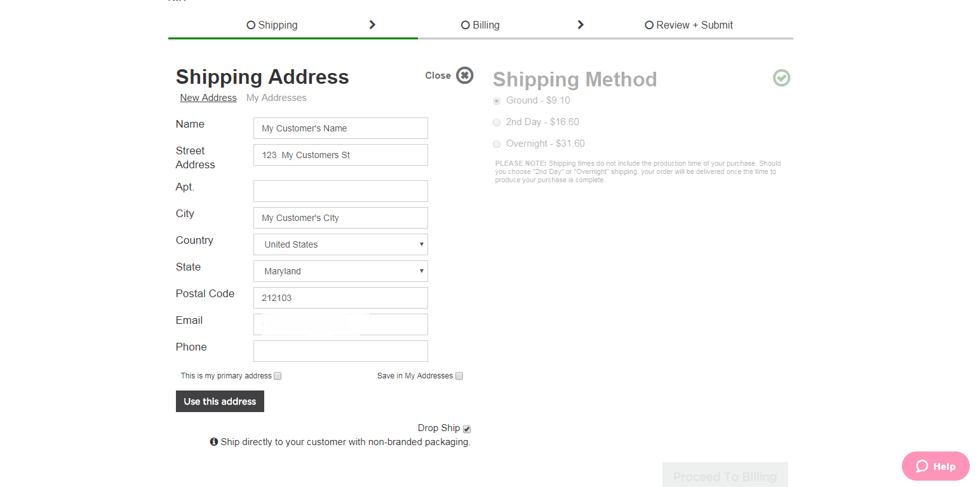Viewport: 980px width, 487px height.
Task: Open the Country dropdown
Action: [x=340, y=244]
